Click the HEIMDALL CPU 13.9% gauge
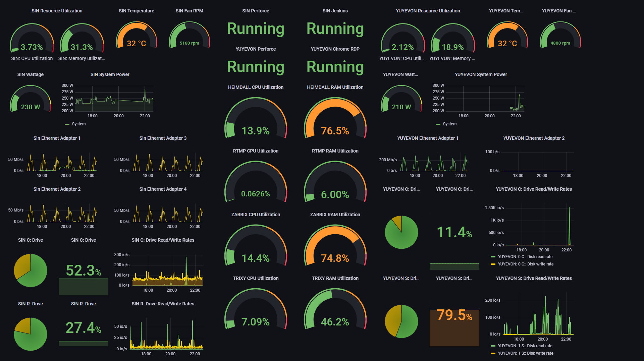This screenshot has height=361, width=644. tap(256, 118)
